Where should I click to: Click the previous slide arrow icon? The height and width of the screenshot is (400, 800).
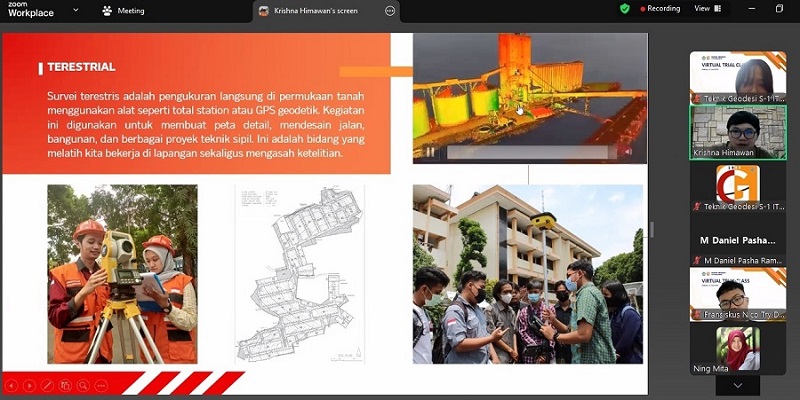[13, 384]
